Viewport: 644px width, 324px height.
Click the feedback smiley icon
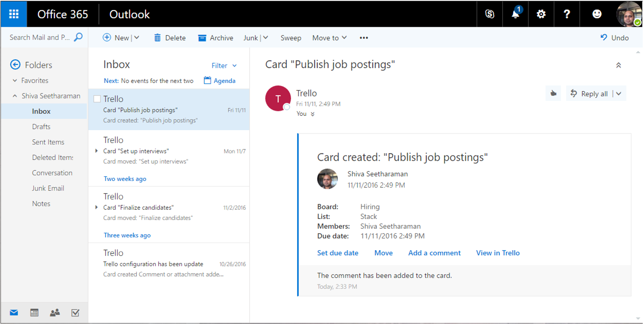597,14
